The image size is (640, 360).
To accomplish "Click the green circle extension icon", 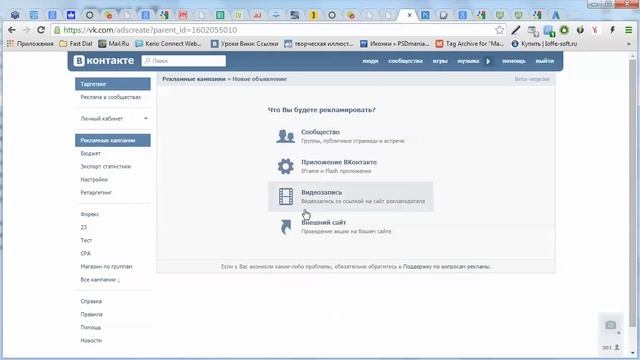I will click(x=564, y=30).
